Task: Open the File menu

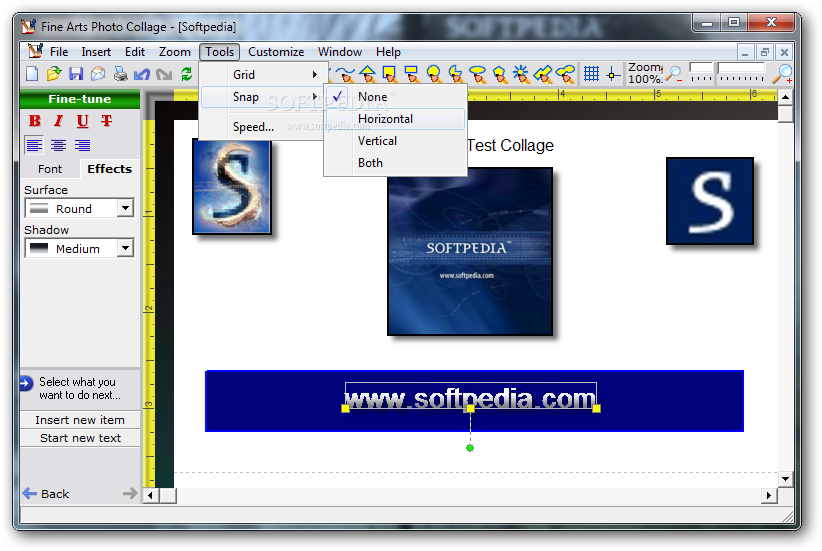Action: tap(59, 52)
